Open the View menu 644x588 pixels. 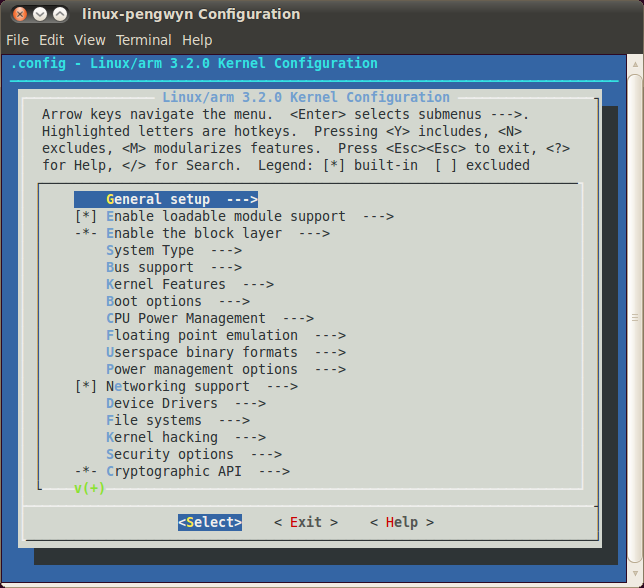(x=90, y=40)
